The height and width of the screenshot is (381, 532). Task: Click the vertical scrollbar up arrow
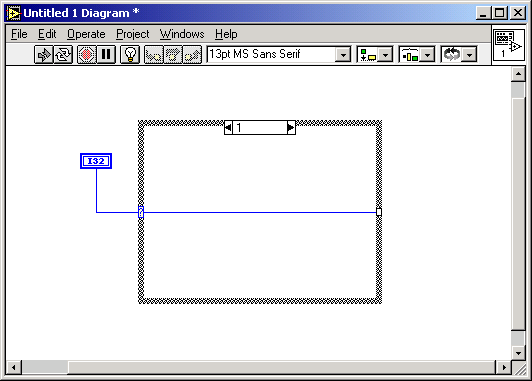[518, 74]
